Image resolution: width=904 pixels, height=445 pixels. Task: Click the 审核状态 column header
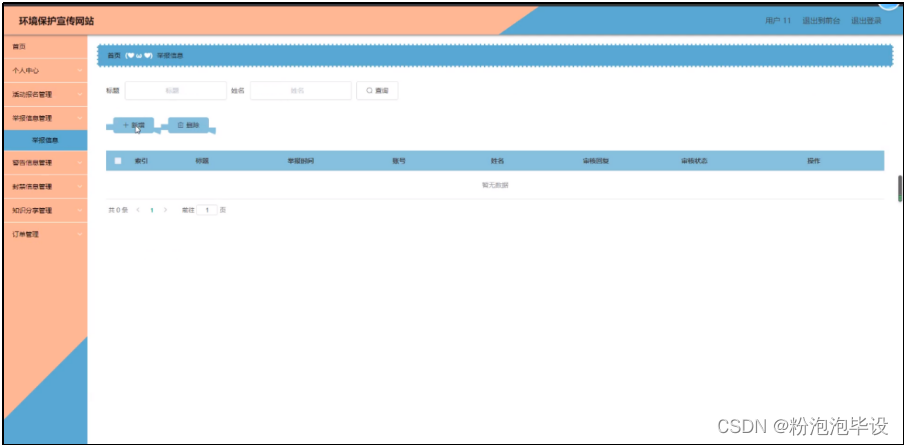point(694,161)
